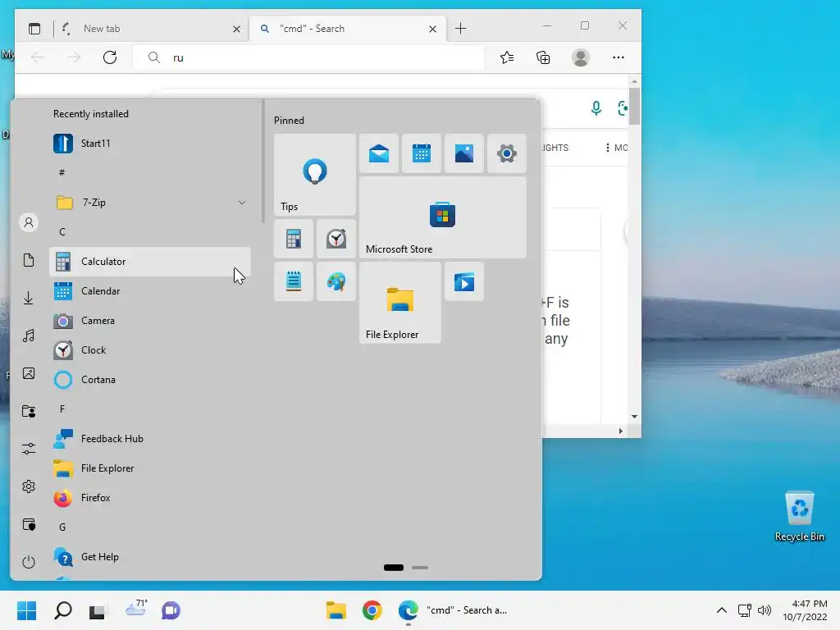Open the Tips pinned tile
This screenshot has width=840, height=630.
[x=314, y=175]
